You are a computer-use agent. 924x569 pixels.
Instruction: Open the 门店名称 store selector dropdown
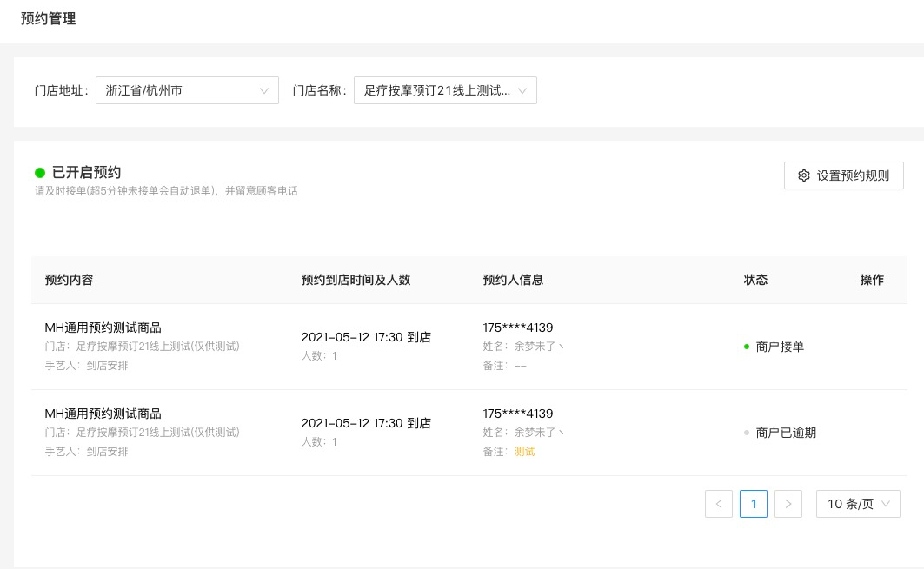tap(445, 90)
